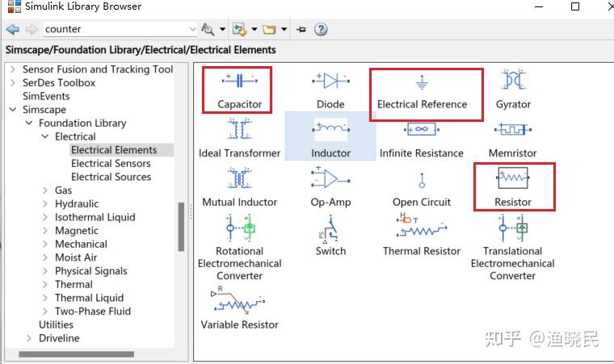Viewport: 614px width, 364px height.
Task: Collapse the Foundation Library node
Action: pyautogui.click(x=29, y=123)
